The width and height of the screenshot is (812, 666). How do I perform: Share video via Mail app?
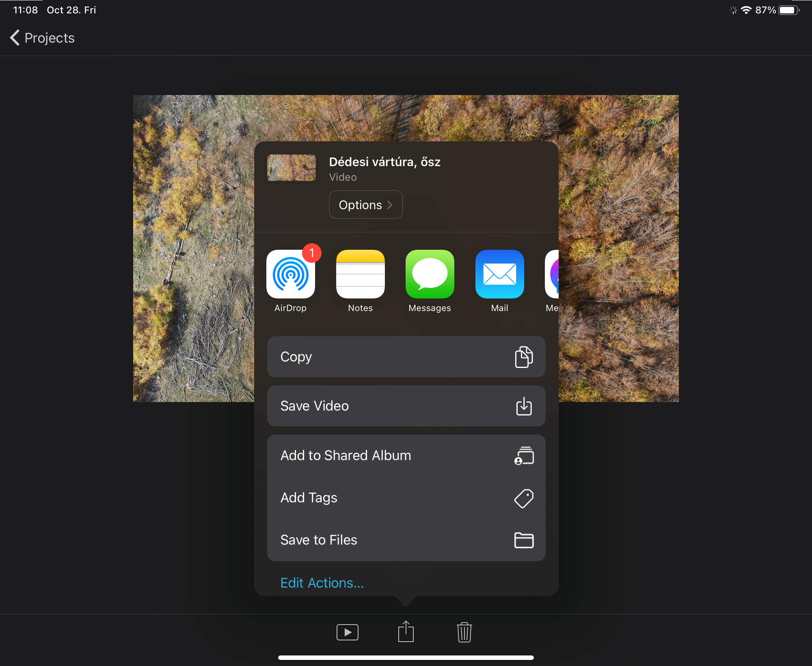(x=500, y=274)
